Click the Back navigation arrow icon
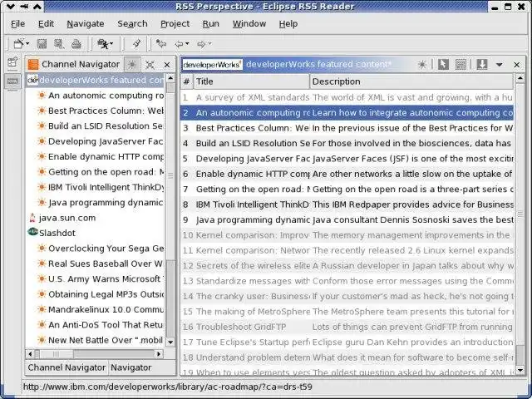Viewport: 532px width, 399px height. (x=179, y=44)
